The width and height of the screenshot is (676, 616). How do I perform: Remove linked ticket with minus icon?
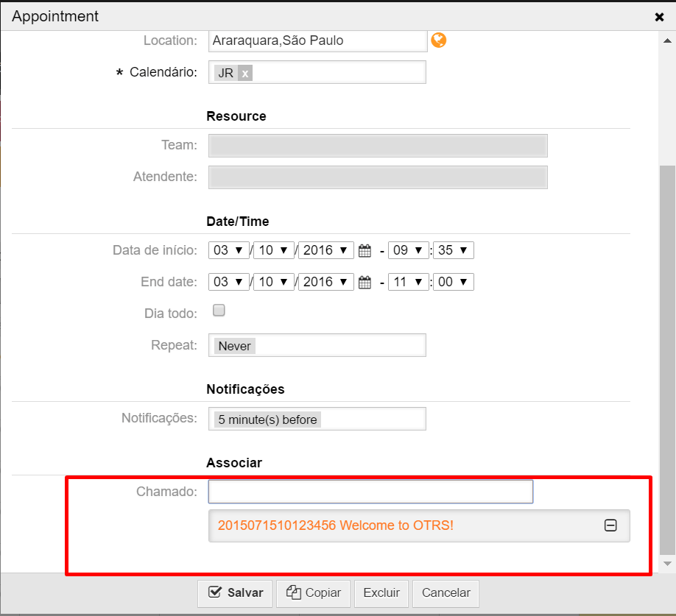click(x=610, y=525)
